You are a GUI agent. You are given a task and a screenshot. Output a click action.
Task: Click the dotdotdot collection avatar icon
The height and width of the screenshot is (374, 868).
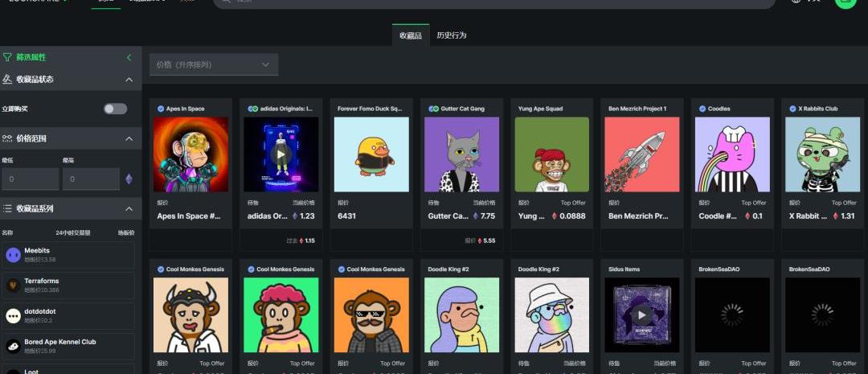13,316
